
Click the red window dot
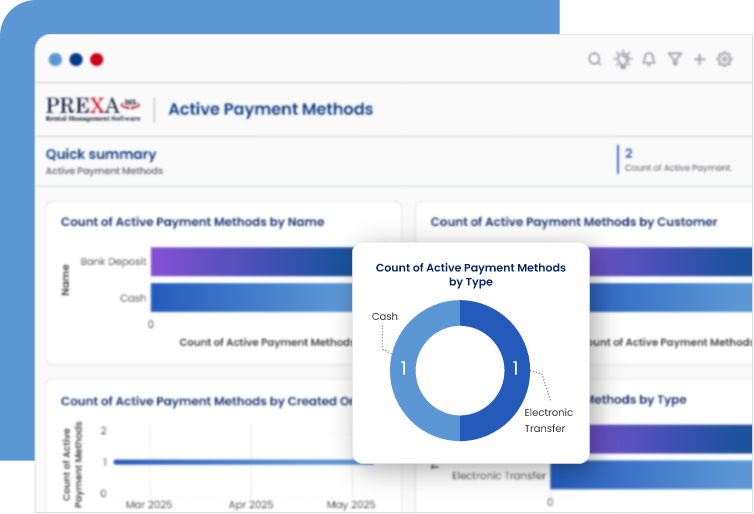97,60
